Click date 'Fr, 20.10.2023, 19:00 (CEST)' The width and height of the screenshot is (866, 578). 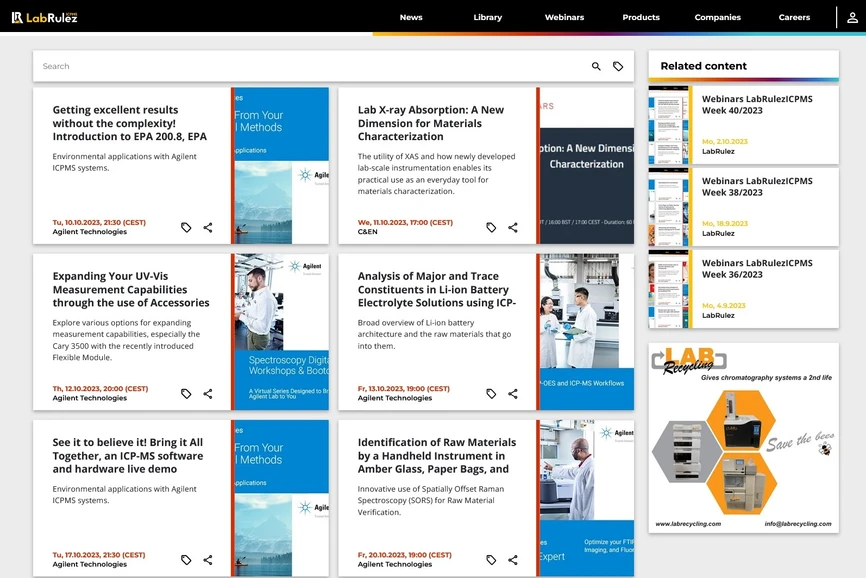404,555
